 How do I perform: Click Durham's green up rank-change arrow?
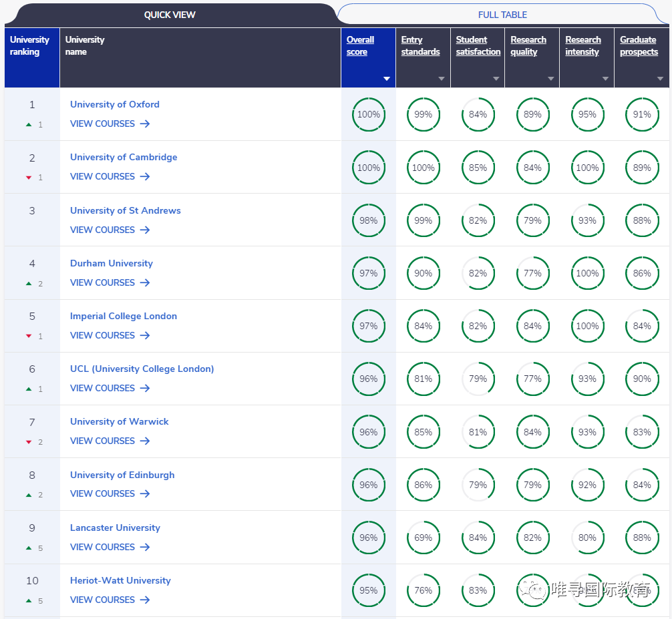click(x=29, y=284)
